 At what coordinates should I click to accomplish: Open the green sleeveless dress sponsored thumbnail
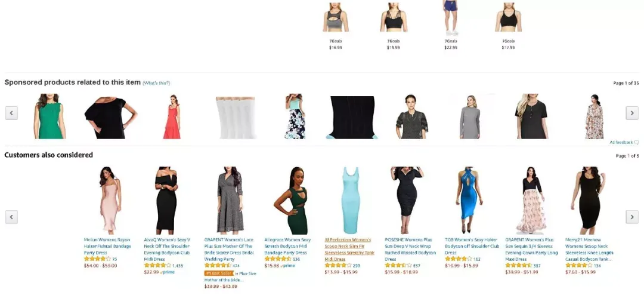click(49, 116)
